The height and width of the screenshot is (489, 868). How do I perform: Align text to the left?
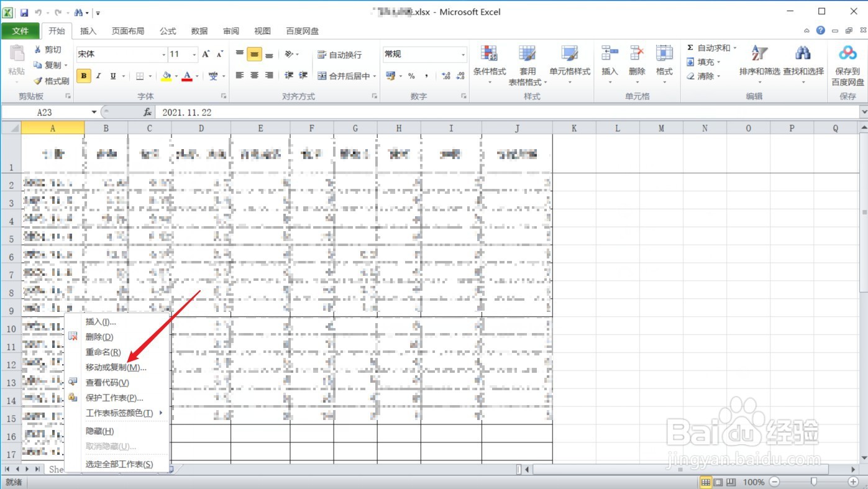pyautogui.click(x=240, y=75)
